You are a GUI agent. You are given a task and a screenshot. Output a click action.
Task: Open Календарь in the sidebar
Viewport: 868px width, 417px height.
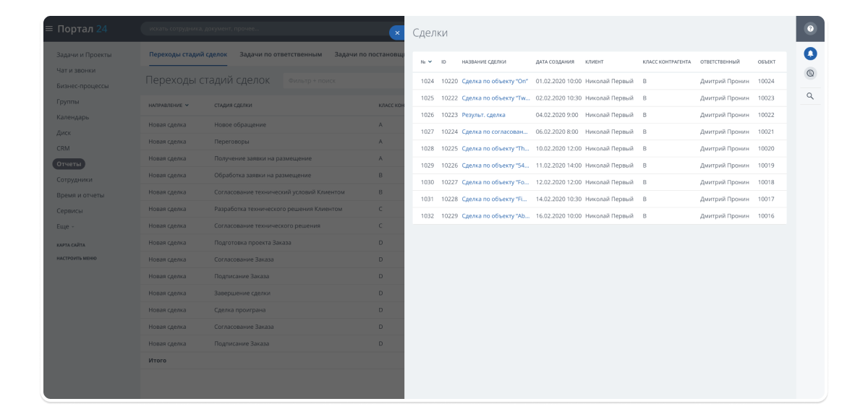[x=73, y=117]
